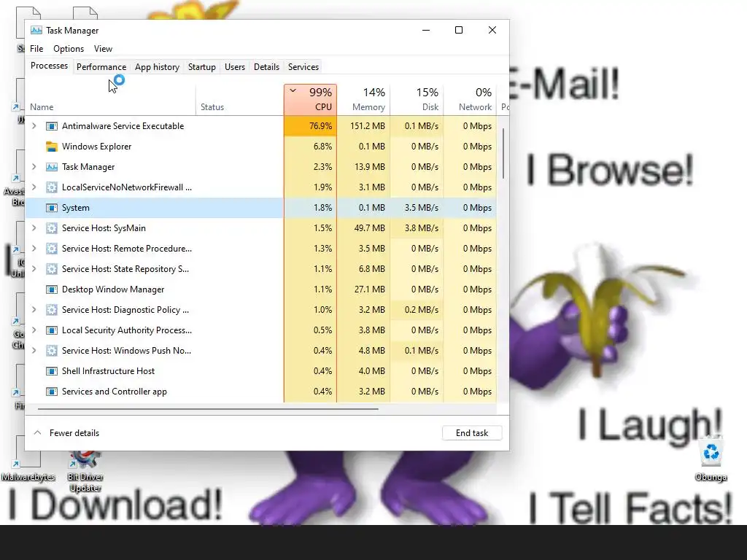Click the 27.1 MB memory value
This screenshot has width=747, height=560.
coord(370,289)
